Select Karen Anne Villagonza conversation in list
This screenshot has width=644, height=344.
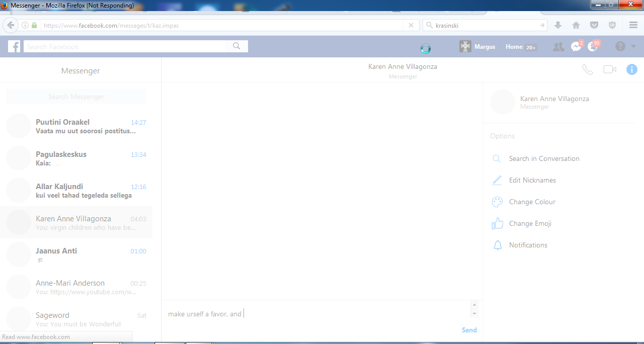pos(76,223)
